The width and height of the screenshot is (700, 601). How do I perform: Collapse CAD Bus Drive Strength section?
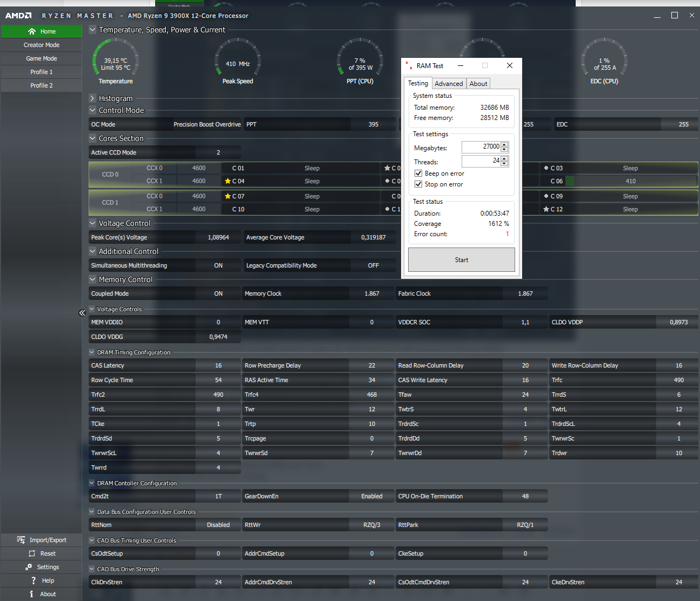coord(92,569)
